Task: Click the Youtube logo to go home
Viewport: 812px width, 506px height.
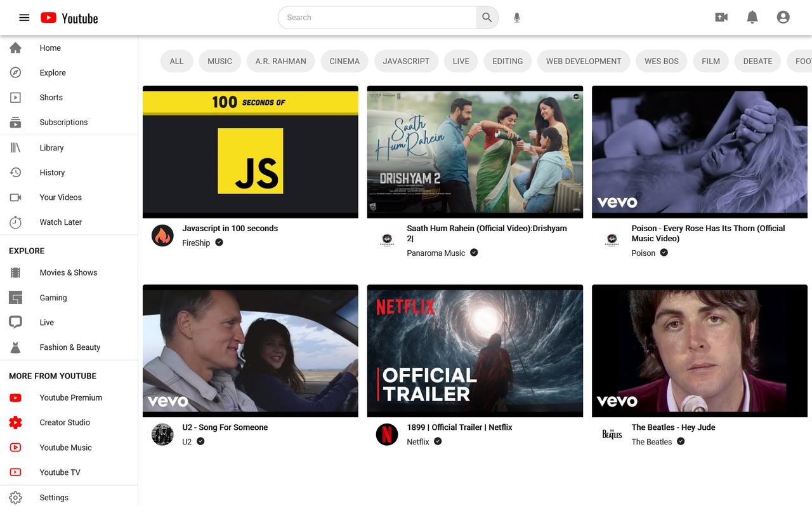Action: (69, 17)
